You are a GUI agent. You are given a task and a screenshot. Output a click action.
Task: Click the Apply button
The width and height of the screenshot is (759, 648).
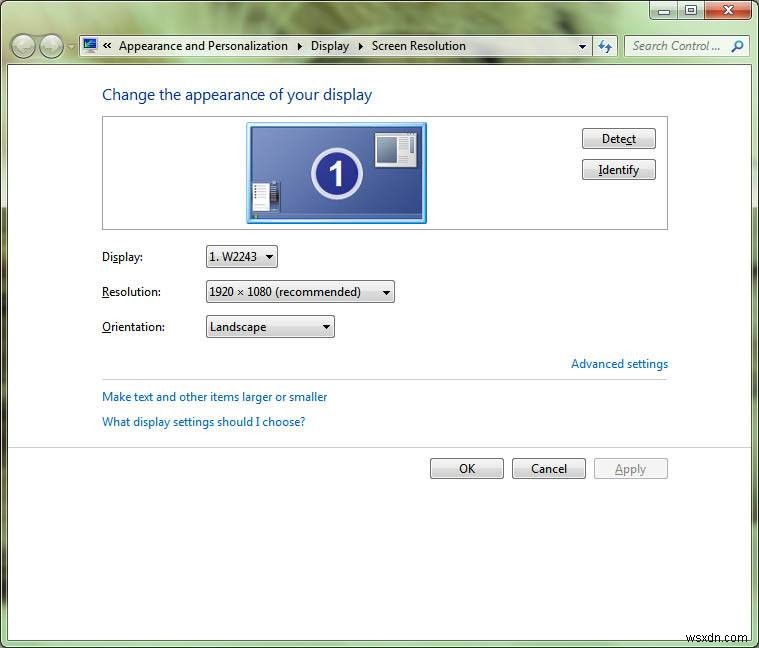coord(630,468)
